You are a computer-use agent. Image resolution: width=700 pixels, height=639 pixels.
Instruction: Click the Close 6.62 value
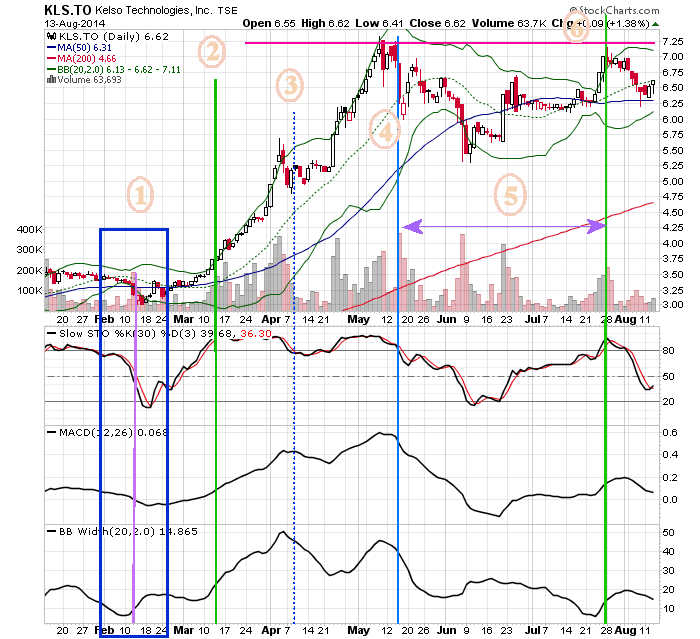[438, 24]
